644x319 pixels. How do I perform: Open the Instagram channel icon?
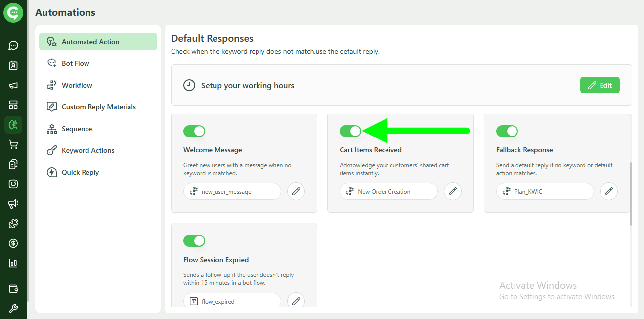pyautogui.click(x=13, y=183)
